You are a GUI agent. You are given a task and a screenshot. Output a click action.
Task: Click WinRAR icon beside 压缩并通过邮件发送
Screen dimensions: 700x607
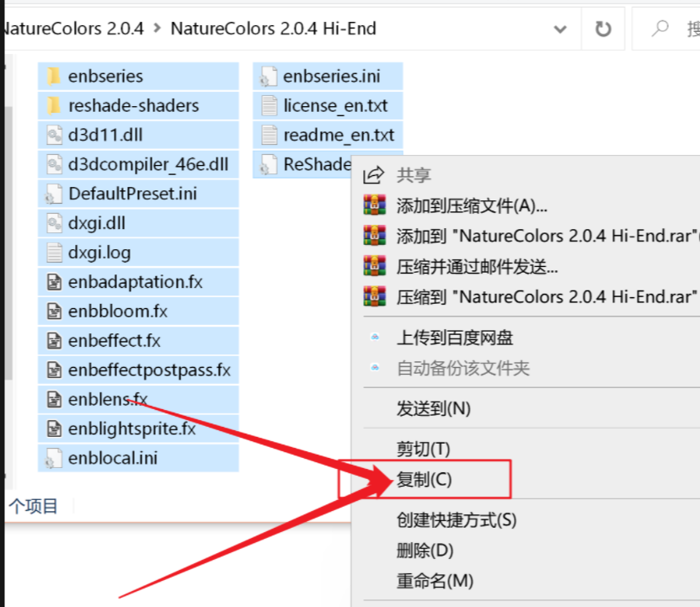[x=375, y=266]
